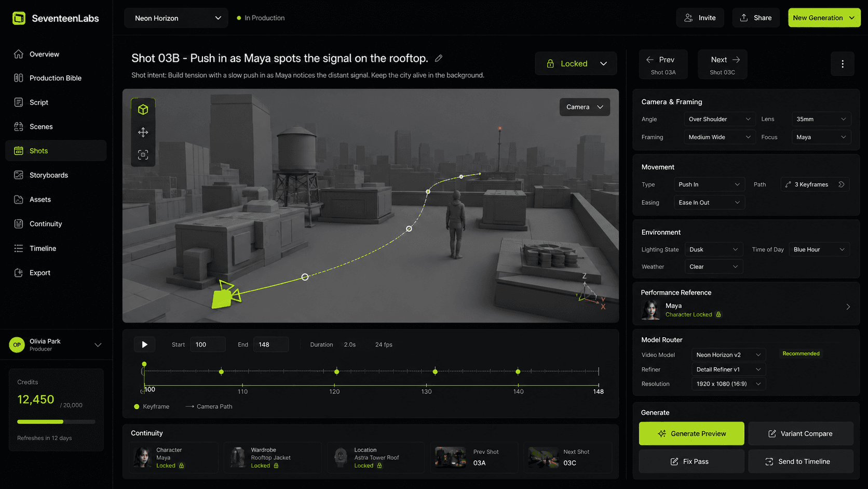868x489 pixels.
Task: Click the SeventeenLabs logo icon
Action: coord(19,18)
